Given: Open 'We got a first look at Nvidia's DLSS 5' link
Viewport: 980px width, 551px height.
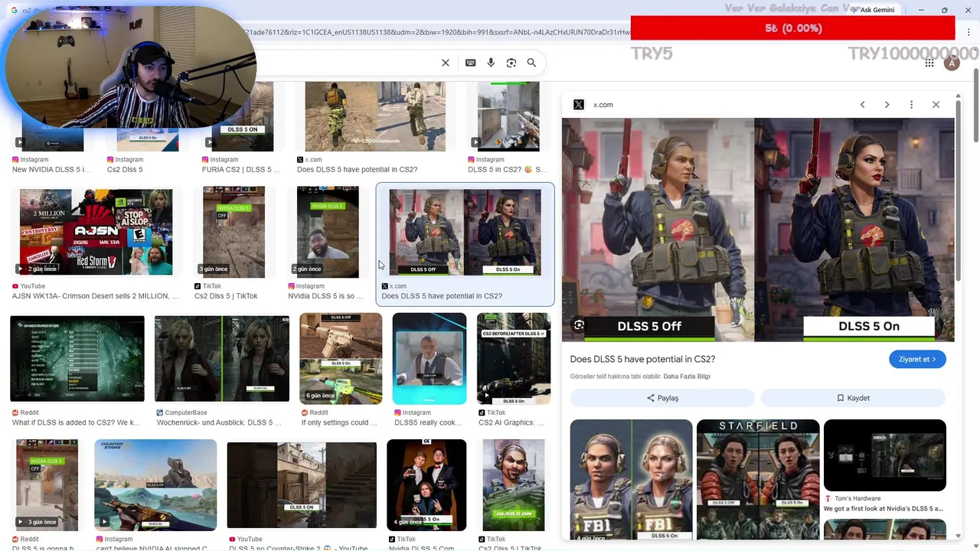Looking at the screenshot, I should pos(884,508).
